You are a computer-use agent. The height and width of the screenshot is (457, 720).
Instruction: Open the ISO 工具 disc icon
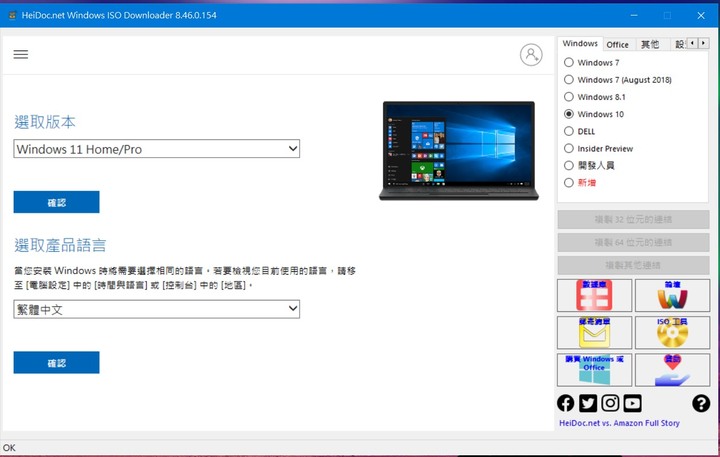pos(672,332)
